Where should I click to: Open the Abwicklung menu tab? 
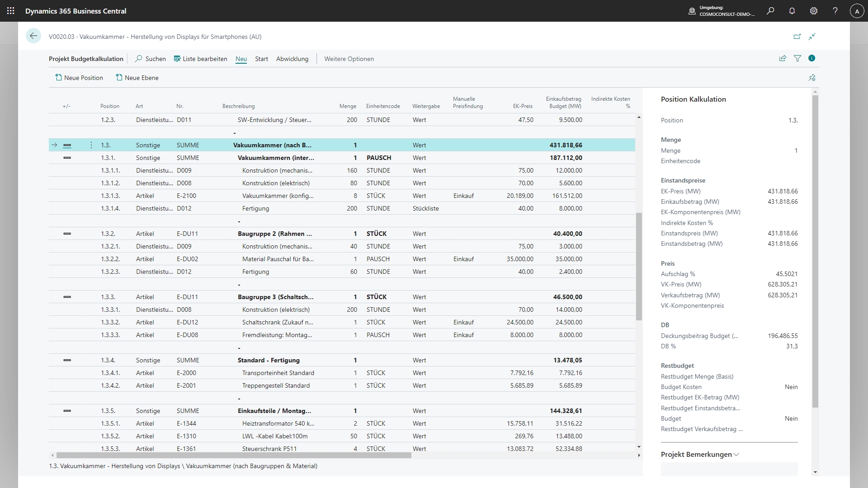(292, 59)
